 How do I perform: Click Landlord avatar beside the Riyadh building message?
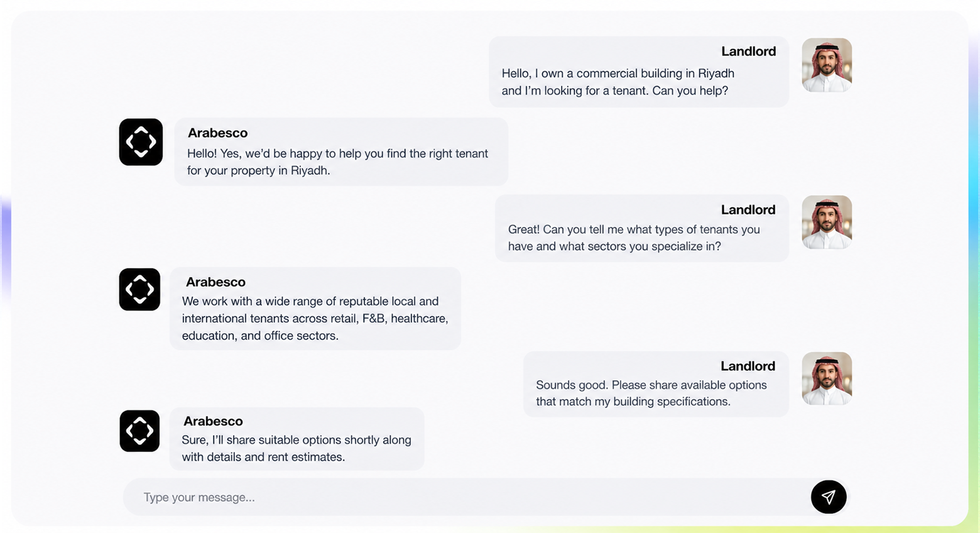click(827, 65)
